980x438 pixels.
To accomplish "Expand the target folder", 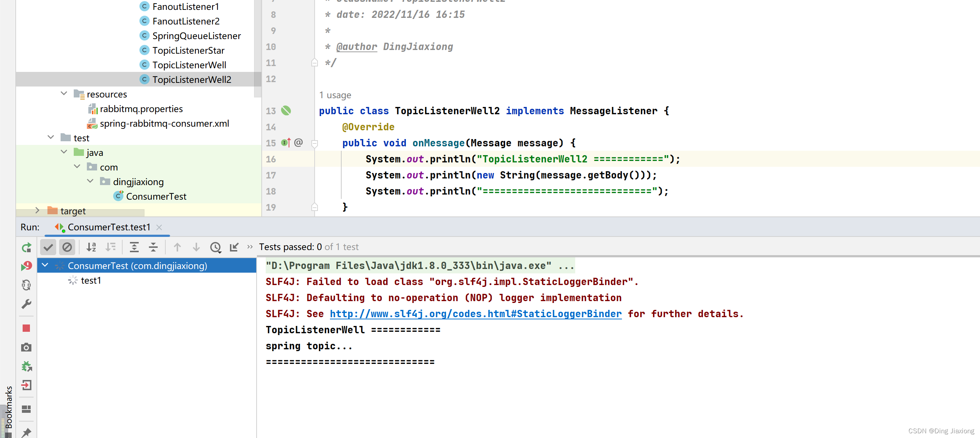I will pos(37,210).
